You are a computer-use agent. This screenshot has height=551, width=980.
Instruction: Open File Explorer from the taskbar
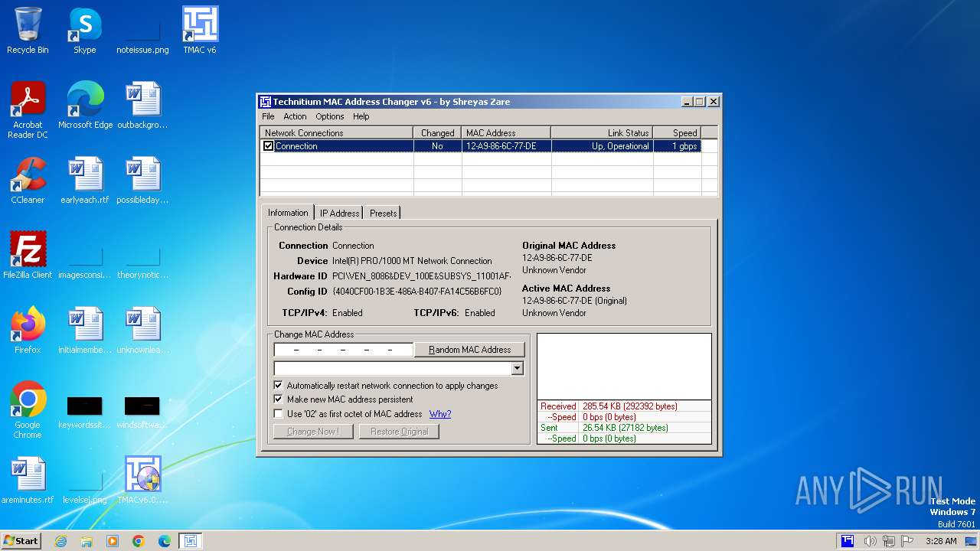click(87, 541)
